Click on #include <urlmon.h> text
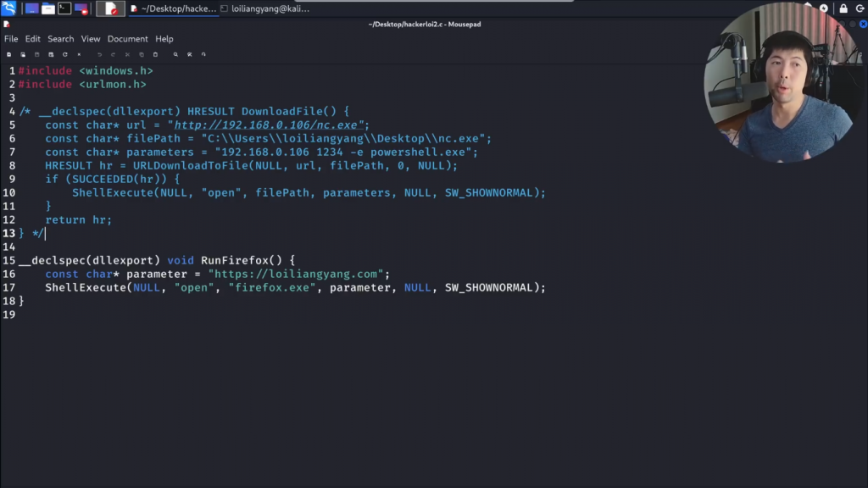Screen dimensions: 868x488 coord(82,85)
